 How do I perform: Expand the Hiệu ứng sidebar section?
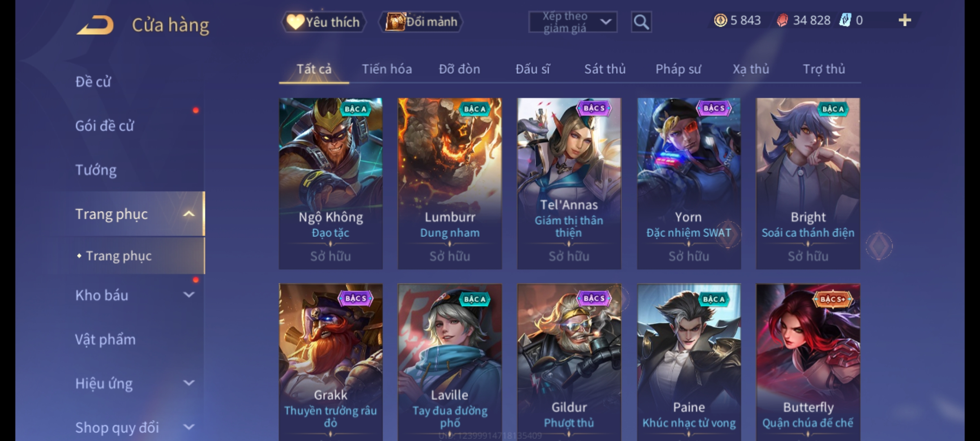tap(189, 383)
